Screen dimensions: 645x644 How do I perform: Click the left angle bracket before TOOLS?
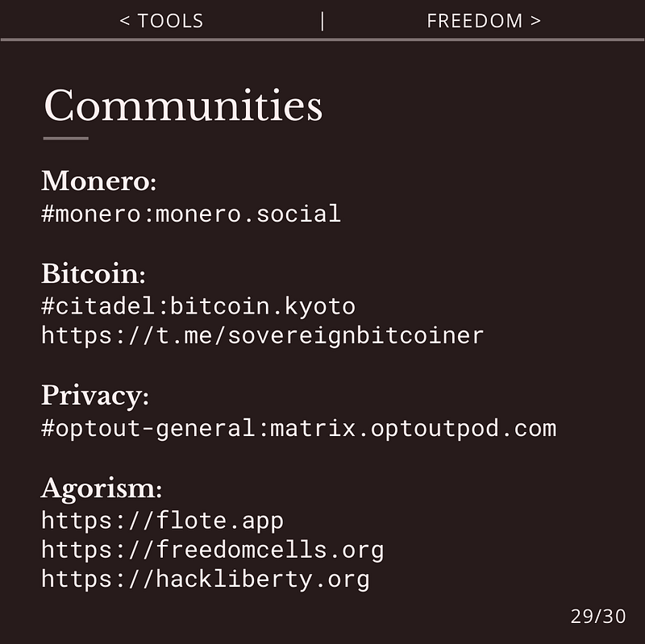(125, 21)
